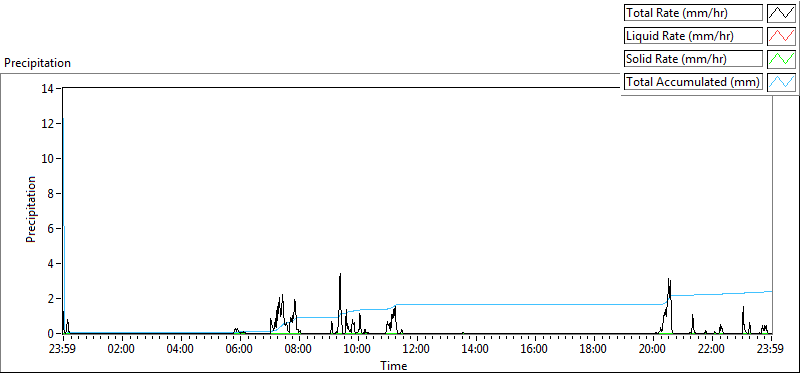Click the vertical Precipitation axis title
Image resolution: width=800 pixels, height=373 pixels.
coord(31,210)
